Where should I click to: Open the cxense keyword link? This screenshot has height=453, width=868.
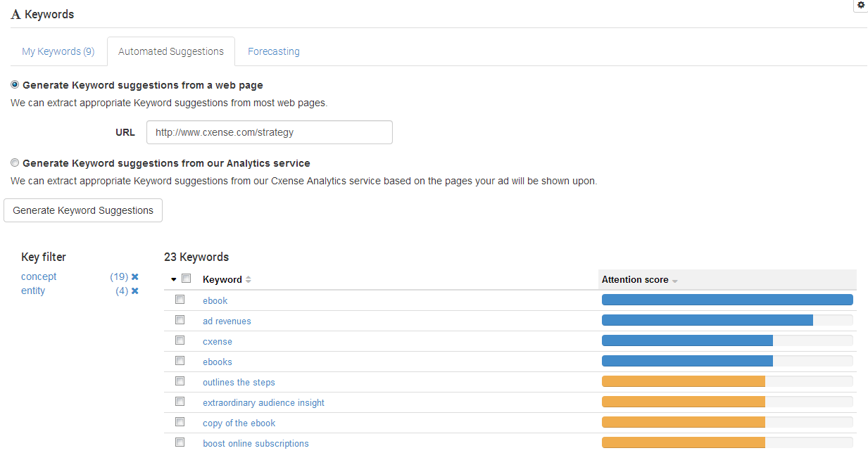pos(218,341)
